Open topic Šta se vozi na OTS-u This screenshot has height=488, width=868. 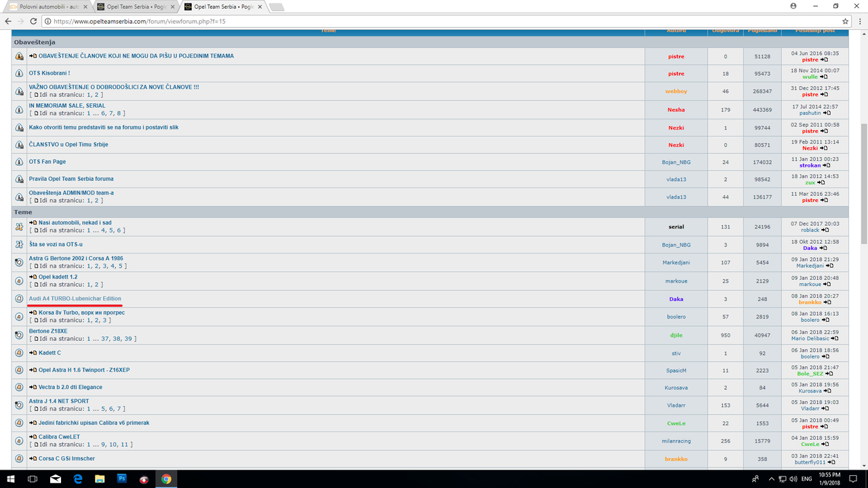(x=55, y=244)
